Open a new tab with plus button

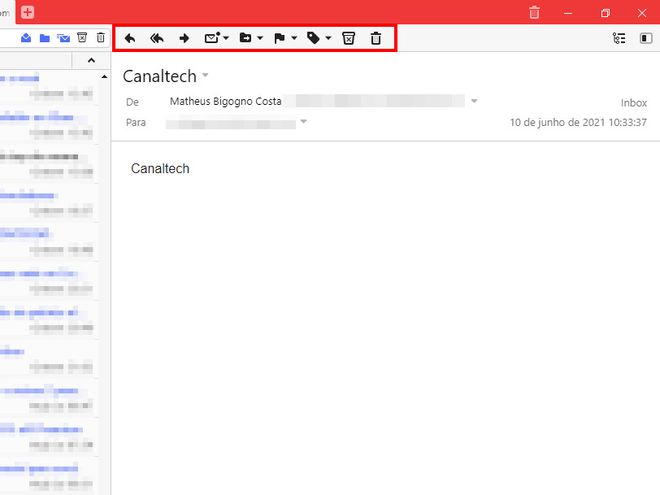pos(28,12)
